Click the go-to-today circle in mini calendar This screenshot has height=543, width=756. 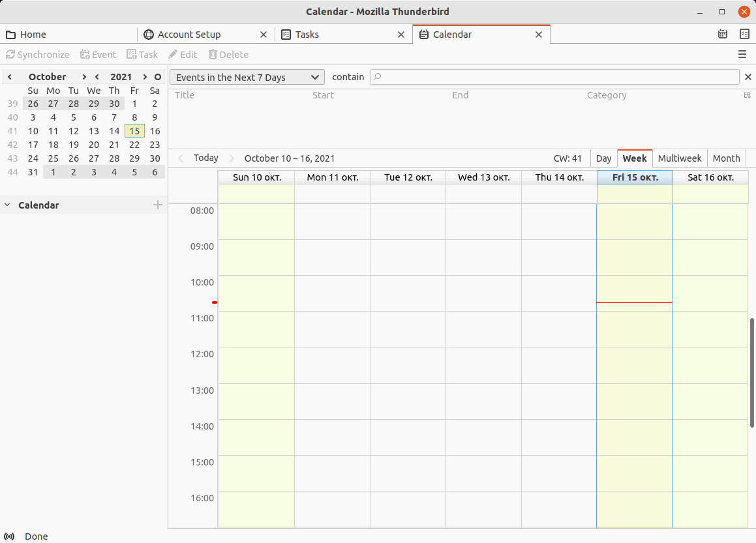[x=158, y=77]
